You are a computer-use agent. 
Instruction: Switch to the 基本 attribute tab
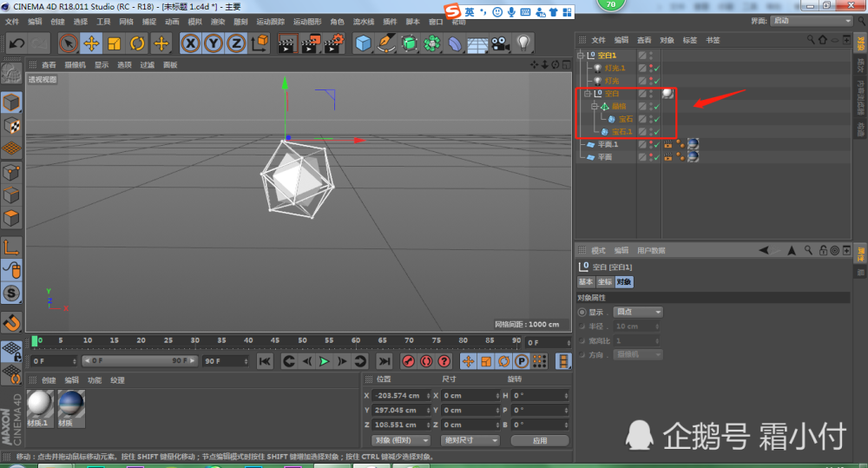point(586,282)
